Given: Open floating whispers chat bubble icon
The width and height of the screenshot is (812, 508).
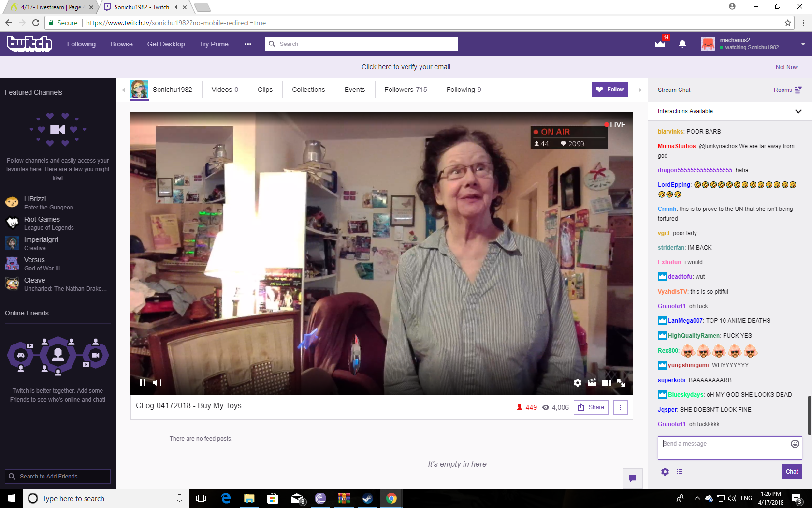Looking at the screenshot, I should coord(632,478).
